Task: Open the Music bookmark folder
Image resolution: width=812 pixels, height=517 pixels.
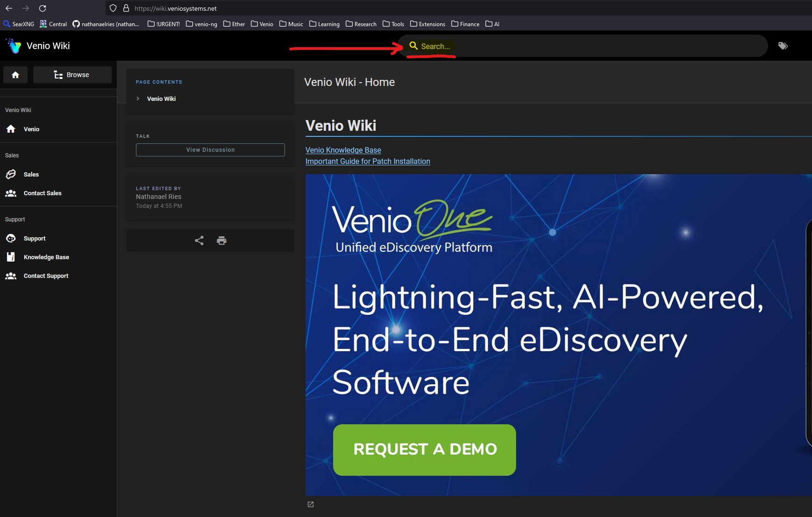Action: [x=291, y=24]
